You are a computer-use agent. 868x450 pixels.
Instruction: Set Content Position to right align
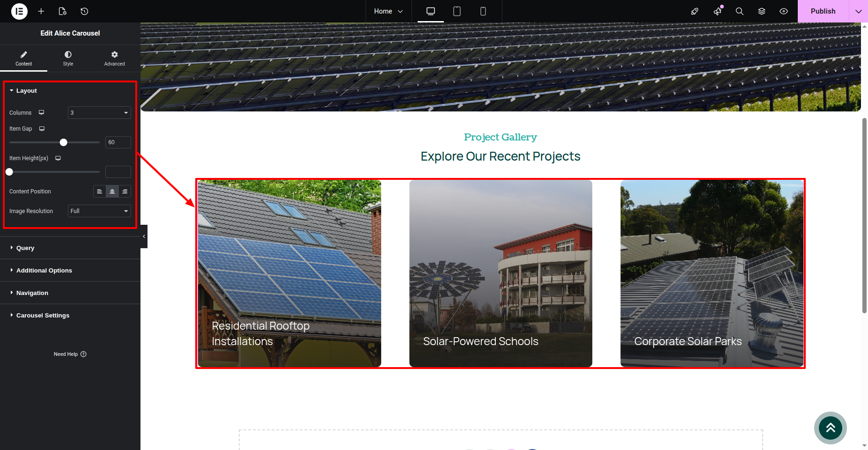(125, 192)
